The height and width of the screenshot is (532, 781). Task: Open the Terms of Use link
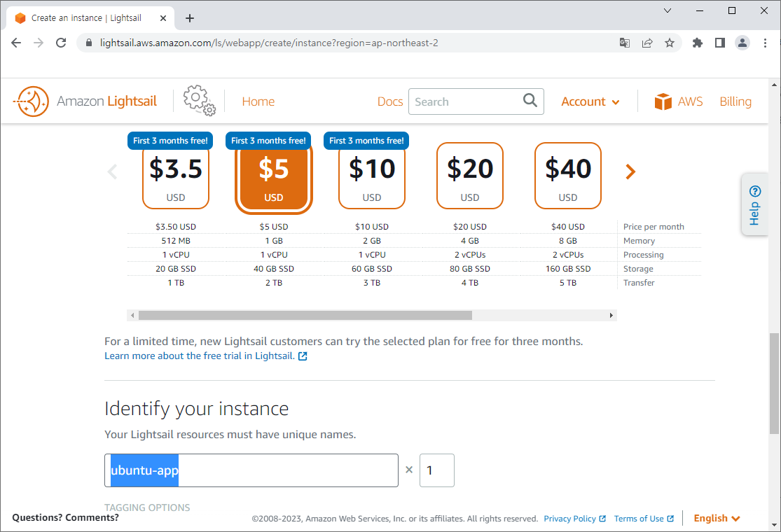pos(639,519)
